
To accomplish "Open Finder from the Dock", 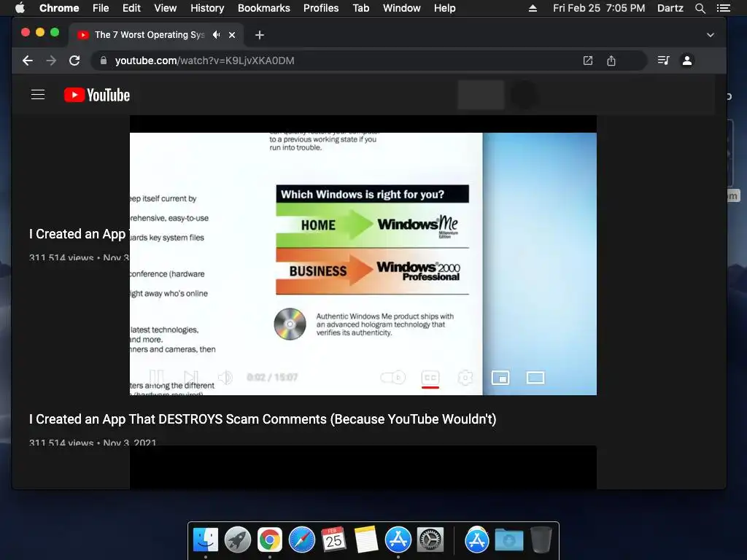I will pos(206,540).
